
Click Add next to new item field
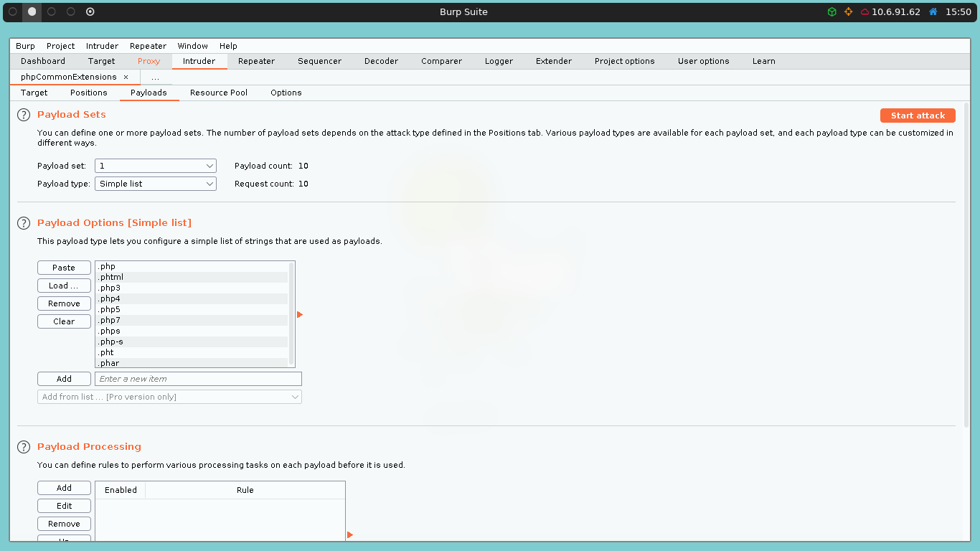(64, 379)
